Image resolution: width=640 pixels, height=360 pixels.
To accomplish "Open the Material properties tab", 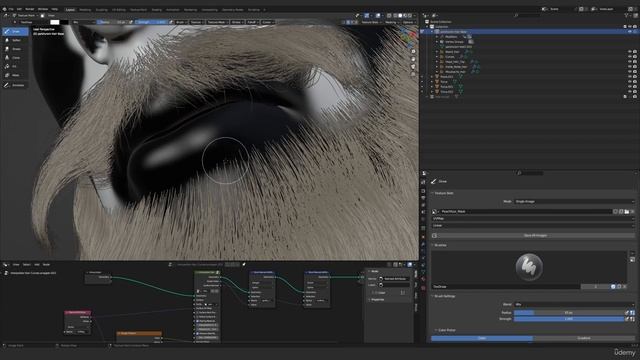I will pos(423,280).
